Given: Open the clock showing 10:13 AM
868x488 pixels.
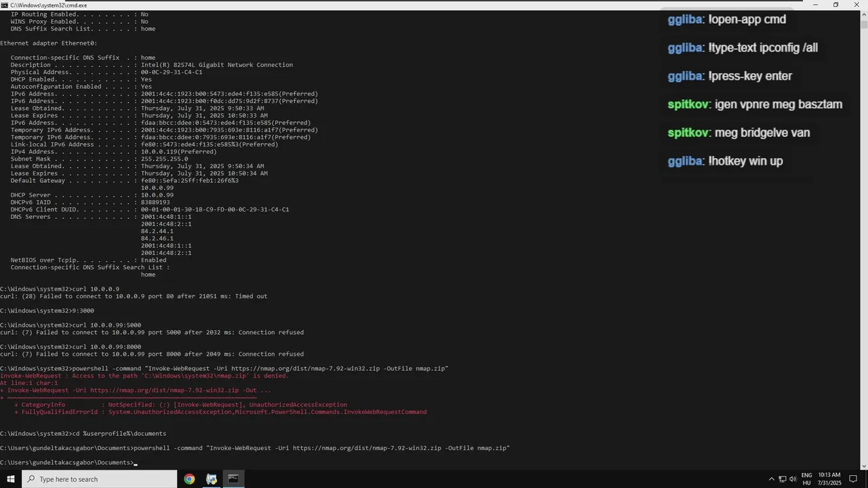Looking at the screenshot, I should pos(829,479).
